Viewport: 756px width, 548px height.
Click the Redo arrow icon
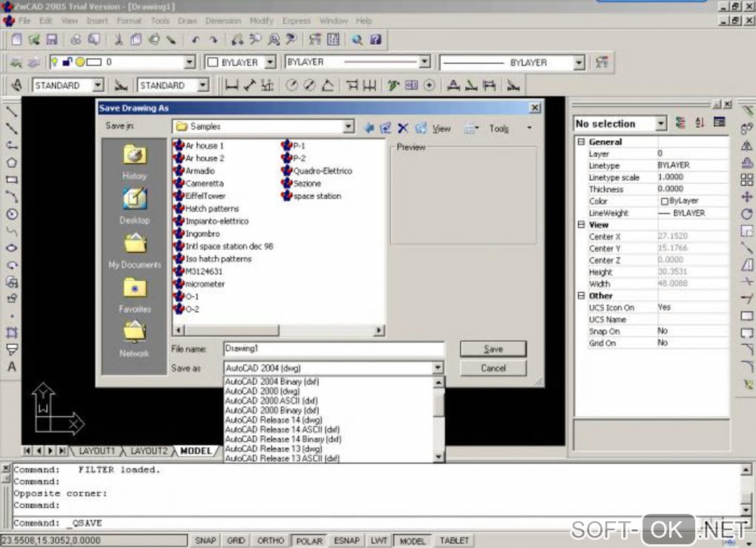click(213, 40)
